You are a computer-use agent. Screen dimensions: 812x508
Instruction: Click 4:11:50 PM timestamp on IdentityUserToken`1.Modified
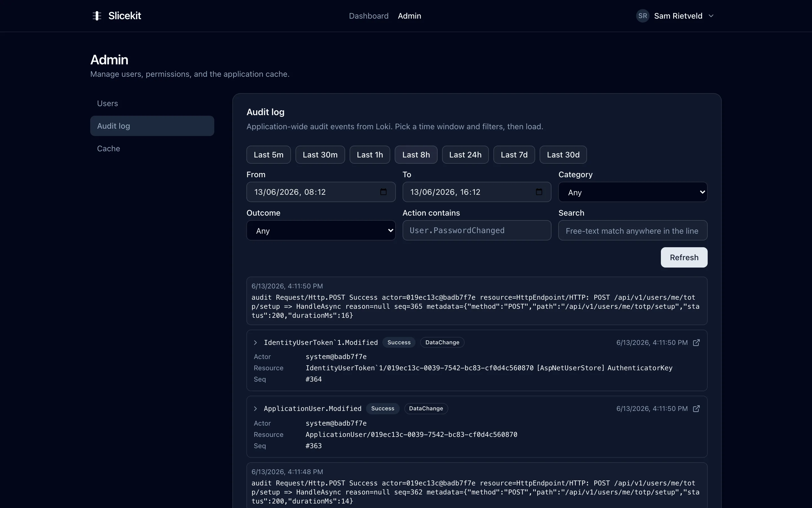point(652,342)
